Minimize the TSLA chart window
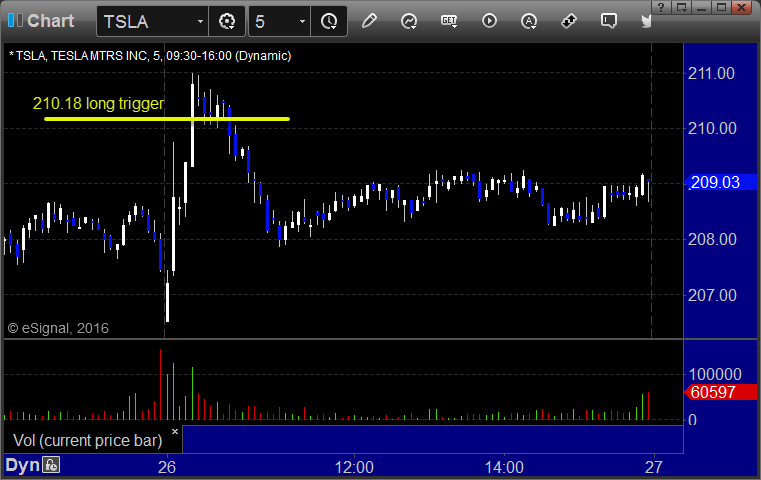 tap(701, 7)
